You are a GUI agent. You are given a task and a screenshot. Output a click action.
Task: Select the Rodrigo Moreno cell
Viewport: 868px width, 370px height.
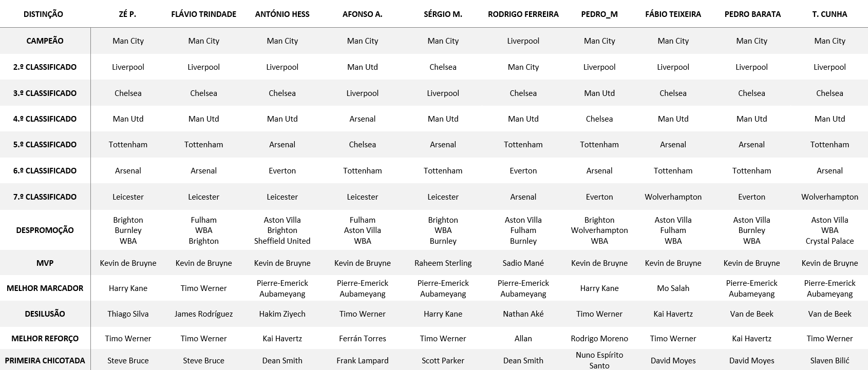(599, 339)
